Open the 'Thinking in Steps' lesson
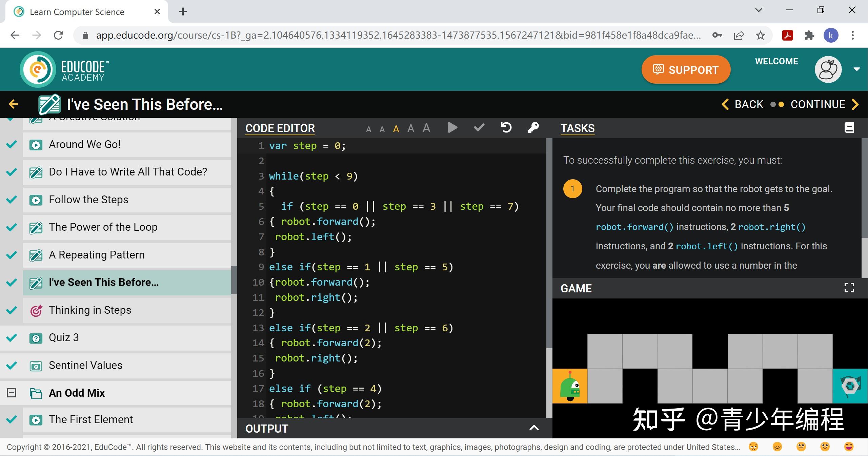This screenshot has height=456, width=868. click(127, 310)
